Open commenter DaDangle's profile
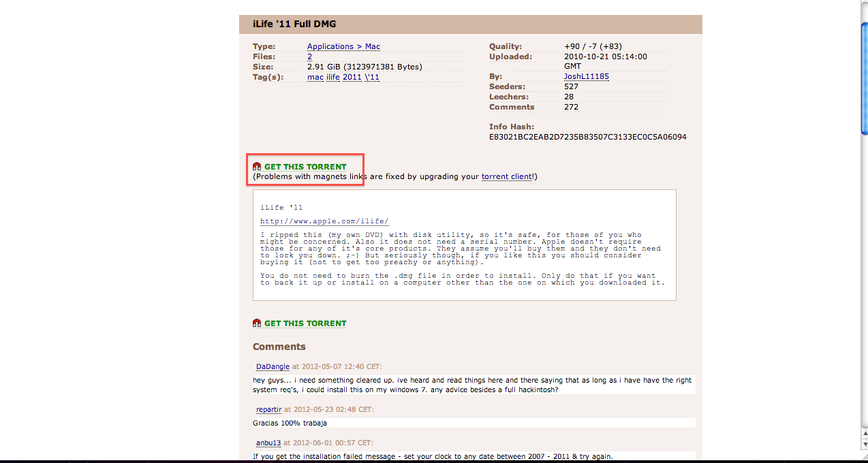 click(273, 366)
